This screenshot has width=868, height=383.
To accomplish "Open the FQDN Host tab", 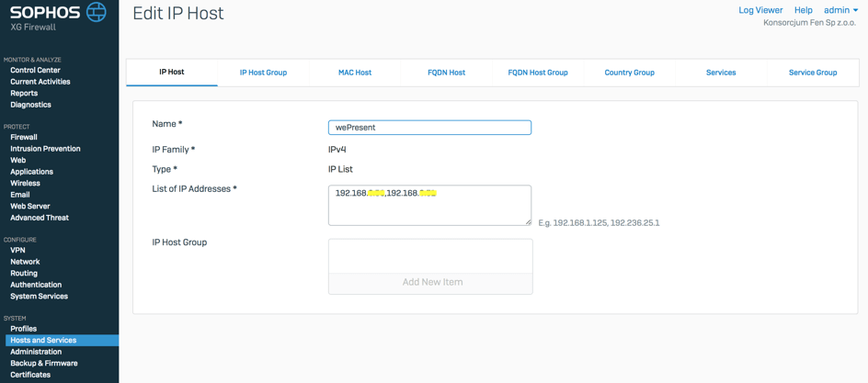I will coord(446,73).
